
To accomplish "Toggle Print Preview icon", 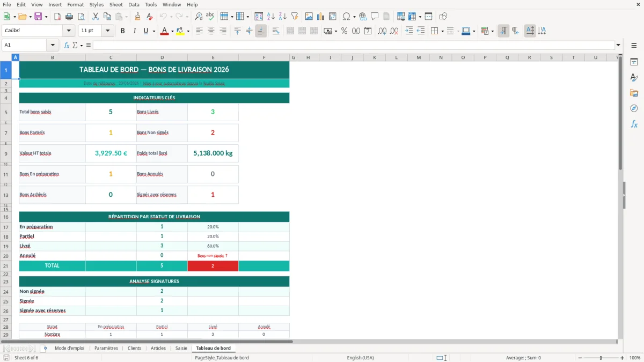I will tap(81, 17).
